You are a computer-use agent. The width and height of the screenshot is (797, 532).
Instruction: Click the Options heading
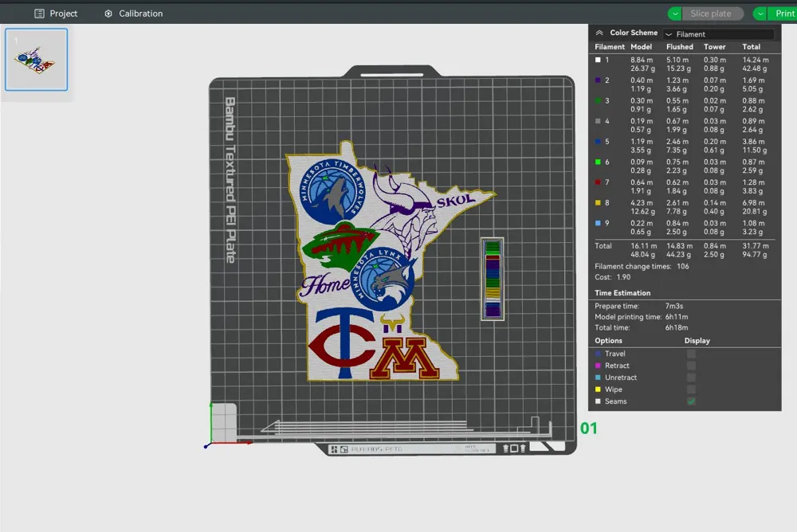pyautogui.click(x=608, y=341)
